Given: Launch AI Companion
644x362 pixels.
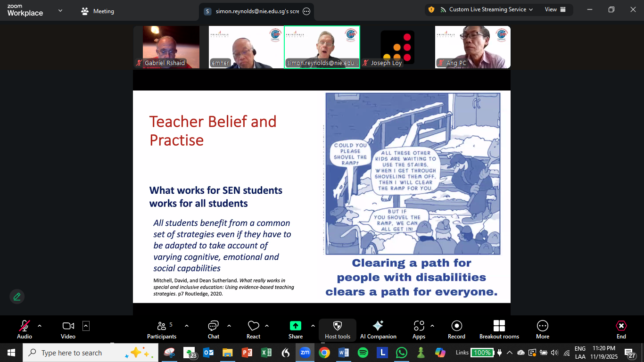Looking at the screenshot, I should tap(378, 329).
